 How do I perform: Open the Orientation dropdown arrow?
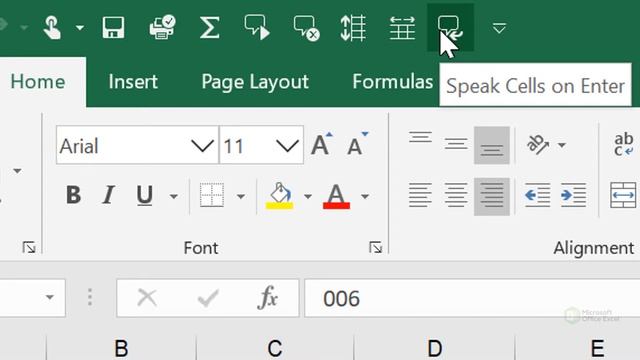(562, 145)
